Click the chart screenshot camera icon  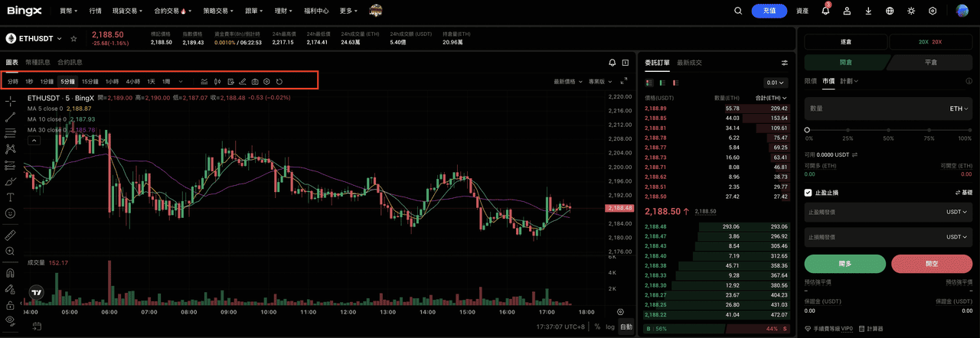[x=255, y=81]
